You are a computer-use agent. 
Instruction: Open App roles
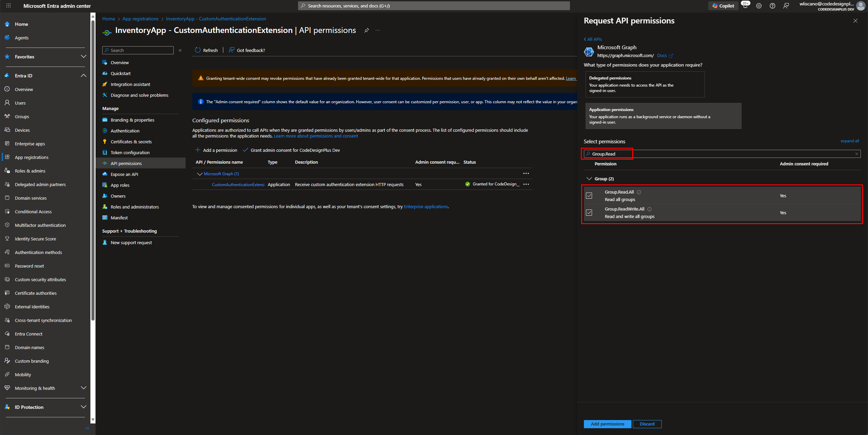(x=120, y=185)
